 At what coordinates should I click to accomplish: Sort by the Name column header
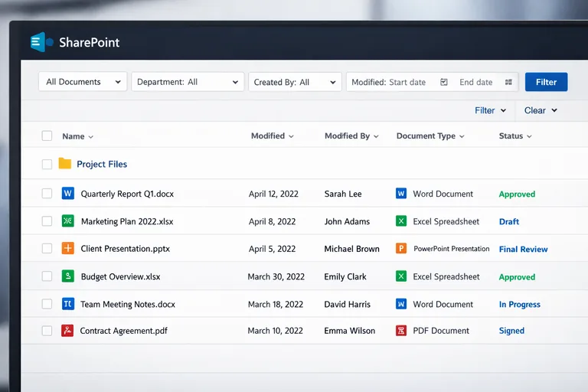click(77, 136)
